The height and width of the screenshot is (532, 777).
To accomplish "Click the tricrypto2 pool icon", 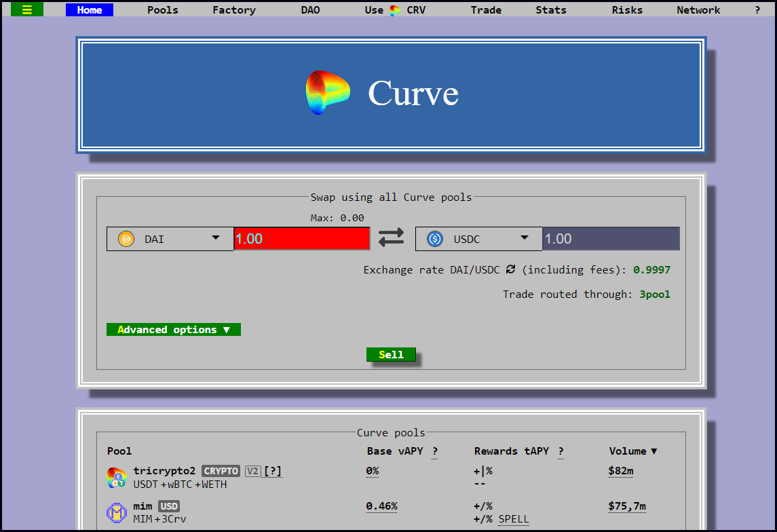I will [x=117, y=478].
